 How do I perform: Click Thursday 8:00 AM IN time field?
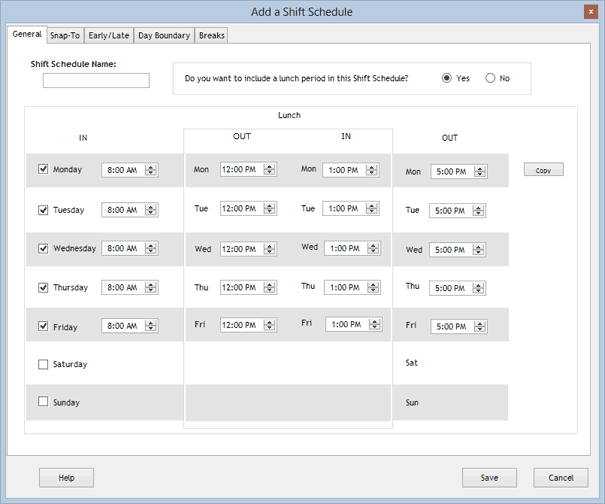[130, 288]
